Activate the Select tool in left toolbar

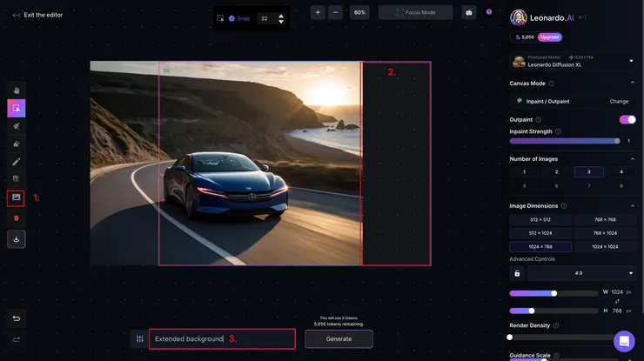[x=16, y=108]
